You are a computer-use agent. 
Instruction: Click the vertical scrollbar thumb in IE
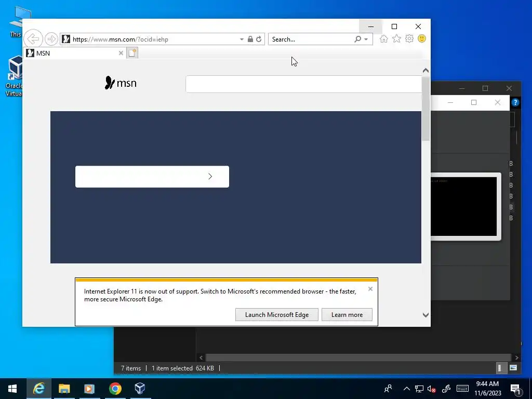coord(425,109)
